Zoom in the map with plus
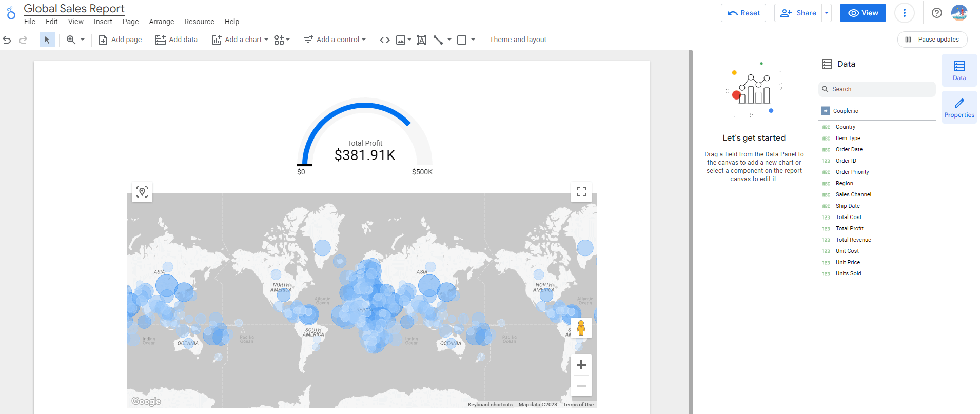The width and height of the screenshot is (980, 414). [581, 365]
